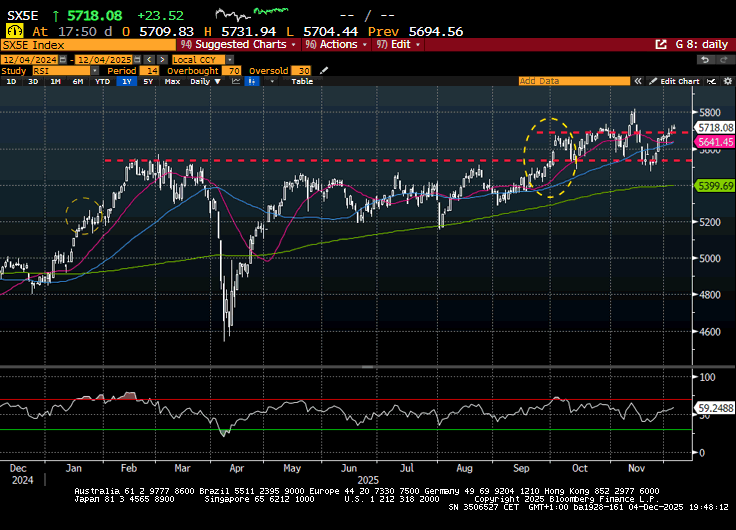The height and width of the screenshot is (530, 736).
Task: Open the Daily periodicity dropdown
Action: 204,81
